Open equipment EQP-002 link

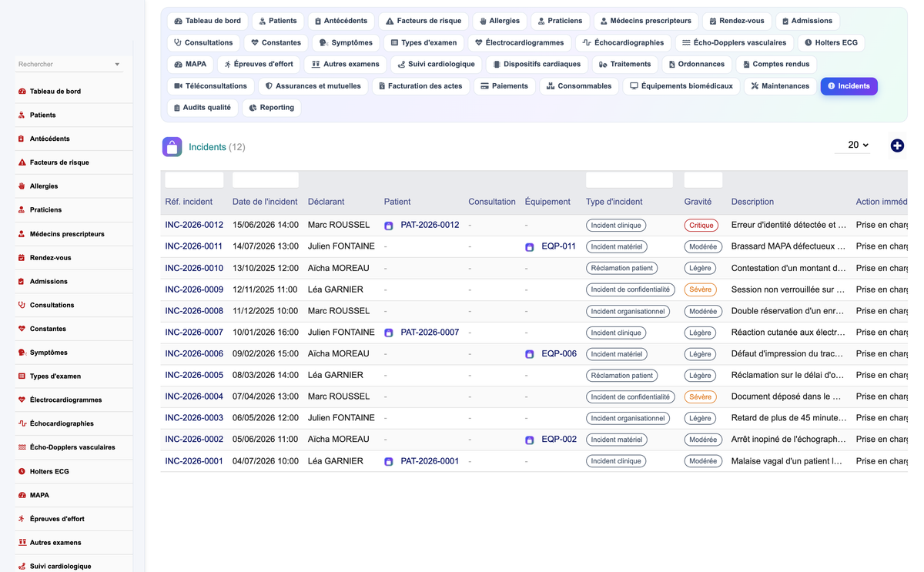click(558, 440)
